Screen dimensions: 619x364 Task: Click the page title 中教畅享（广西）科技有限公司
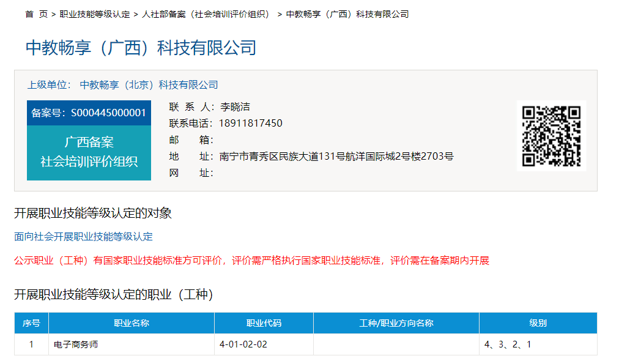tap(141, 48)
